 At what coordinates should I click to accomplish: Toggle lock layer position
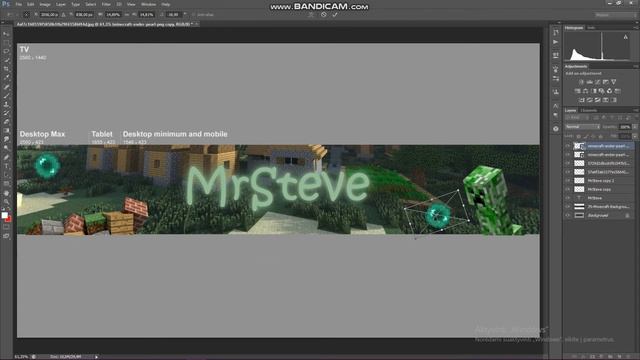tap(593, 136)
